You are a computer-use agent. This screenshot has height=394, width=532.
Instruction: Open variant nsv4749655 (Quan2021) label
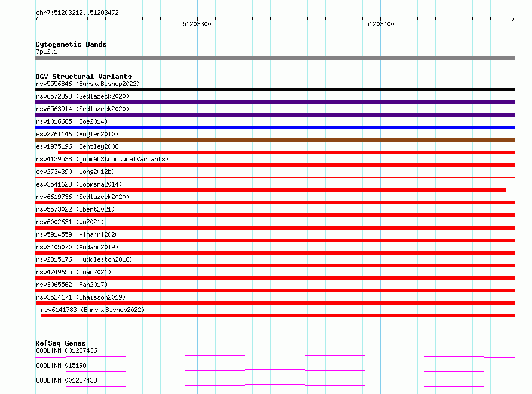pos(74,272)
